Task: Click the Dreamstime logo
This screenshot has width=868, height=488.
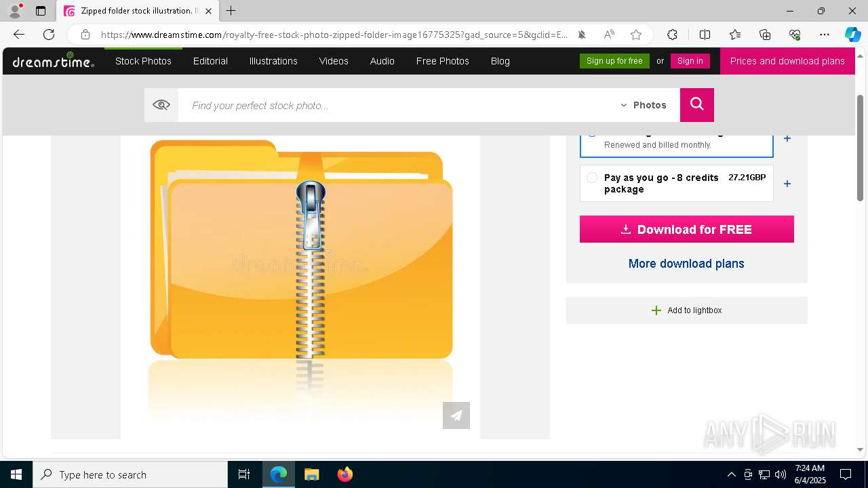Action: tap(53, 61)
